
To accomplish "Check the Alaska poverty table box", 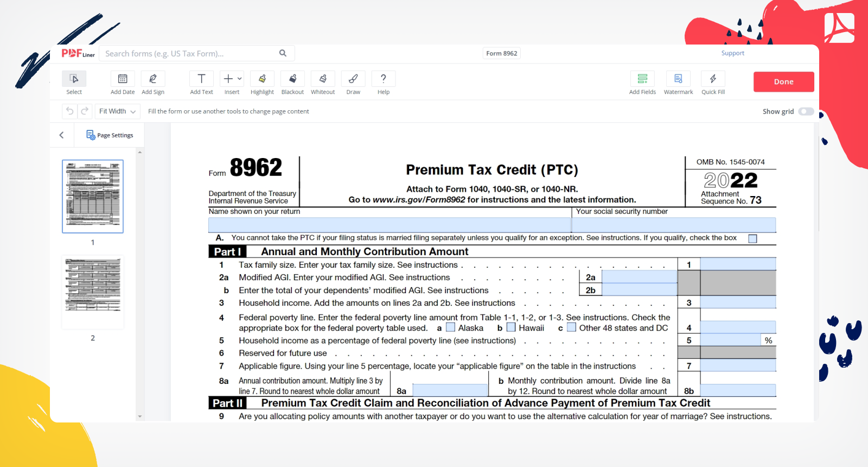I will click(x=450, y=327).
